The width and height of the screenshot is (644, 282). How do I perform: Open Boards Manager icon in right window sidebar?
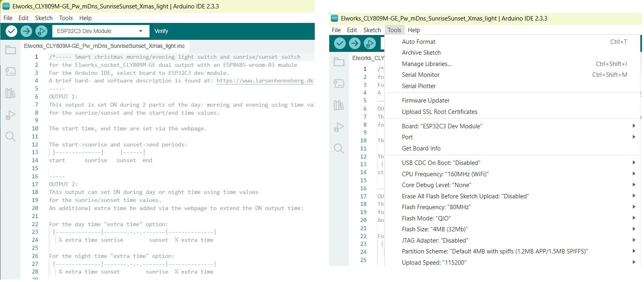point(339,84)
